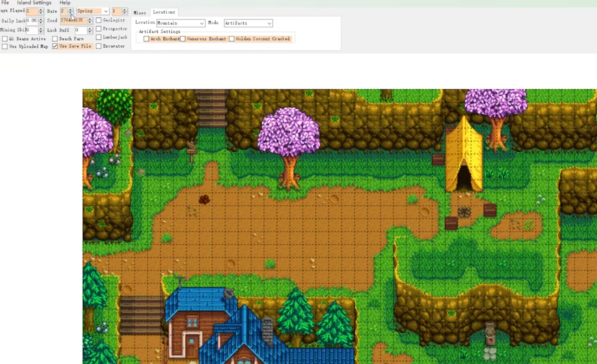597x364 pixels.
Task: Enable the Golden Coconut Cracked option
Action: coord(232,39)
